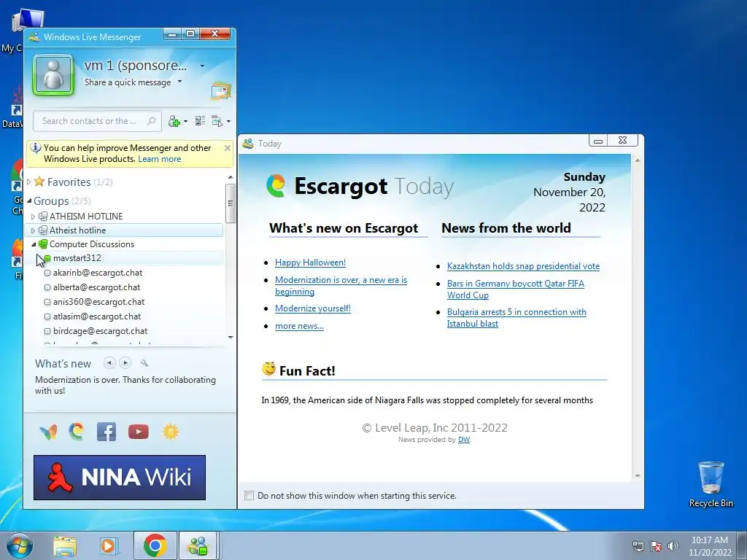Open 'Modernization is over' news link
Screen dimensions: 747x560
point(341,286)
